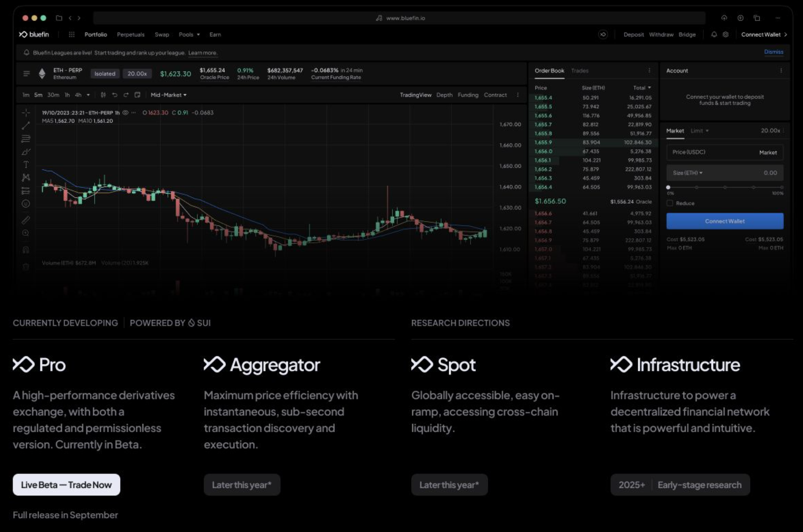Click the order size percentage slider handle
This screenshot has height=532, width=803.
(668, 187)
